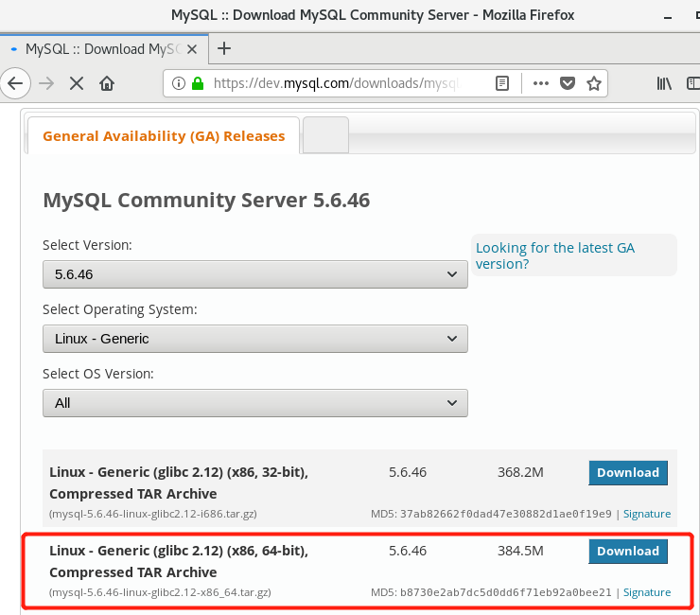
Task: Open 'Looking for the latest GA version?' link
Action: pyautogui.click(x=555, y=255)
